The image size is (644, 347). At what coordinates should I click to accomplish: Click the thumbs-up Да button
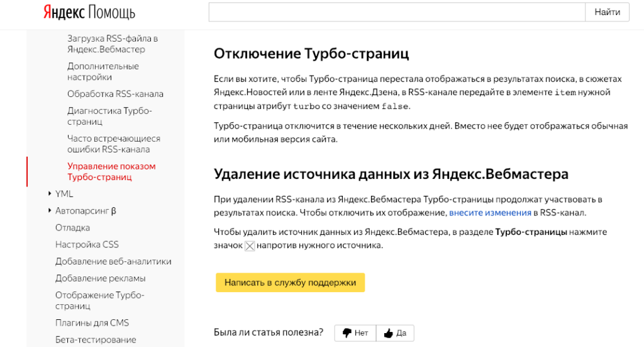pyautogui.click(x=395, y=333)
